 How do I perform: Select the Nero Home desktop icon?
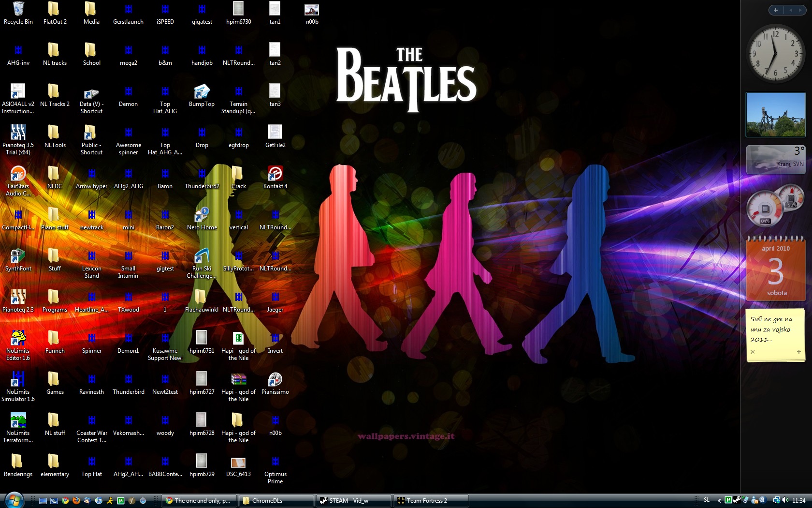tap(202, 219)
